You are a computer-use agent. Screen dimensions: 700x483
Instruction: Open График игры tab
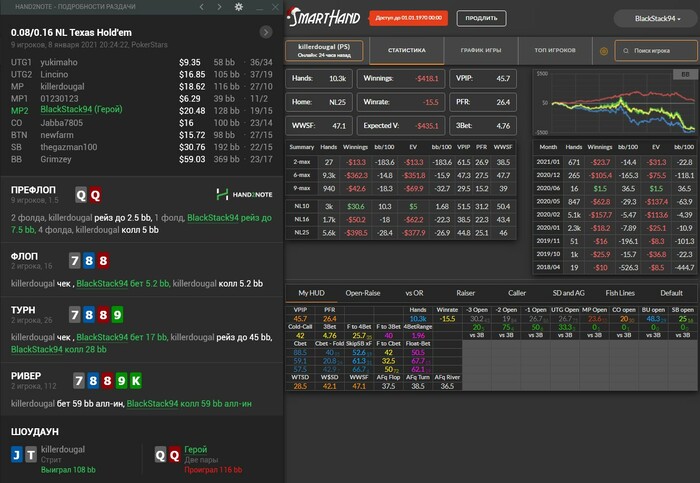481,50
